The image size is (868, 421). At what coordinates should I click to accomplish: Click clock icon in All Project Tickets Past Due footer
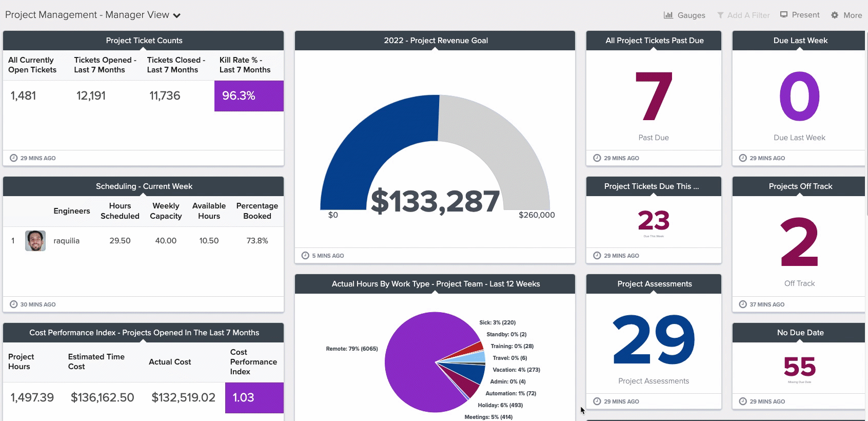597,158
